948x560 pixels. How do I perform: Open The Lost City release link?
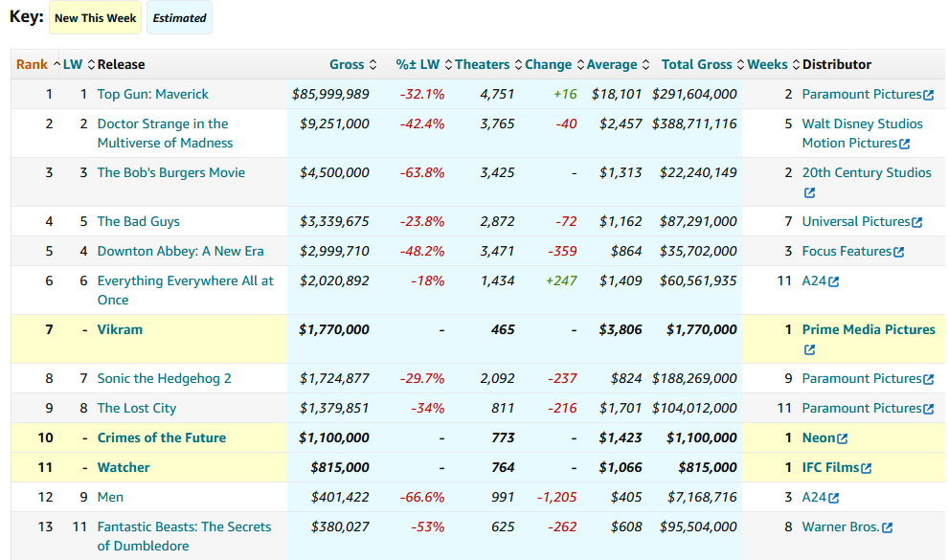pyautogui.click(x=137, y=409)
